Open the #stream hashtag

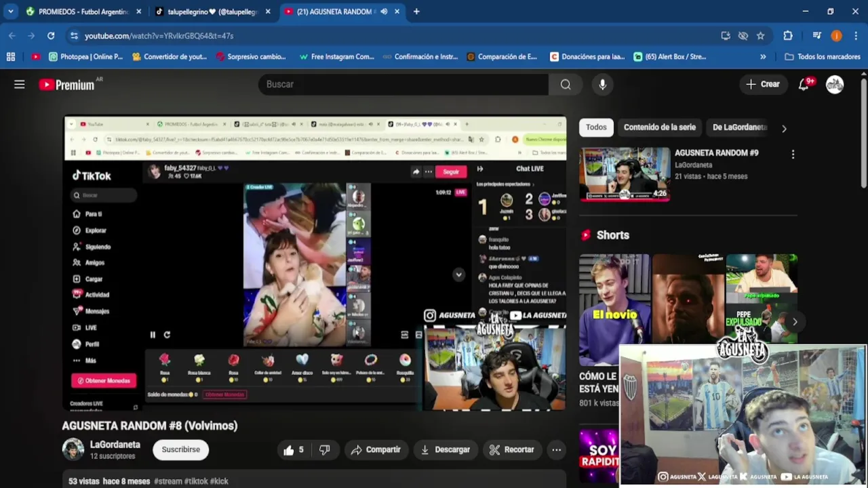tap(168, 481)
